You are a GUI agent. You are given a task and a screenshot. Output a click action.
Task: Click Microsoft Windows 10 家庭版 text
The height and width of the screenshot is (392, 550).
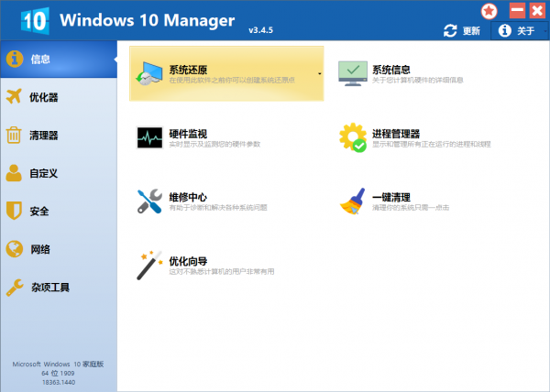(59, 364)
